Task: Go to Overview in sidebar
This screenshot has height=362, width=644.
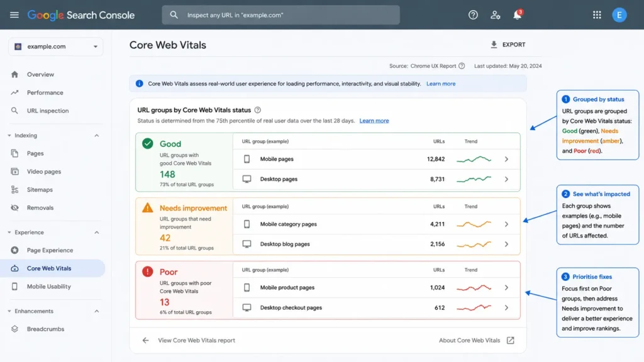Action: tap(40, 74)
